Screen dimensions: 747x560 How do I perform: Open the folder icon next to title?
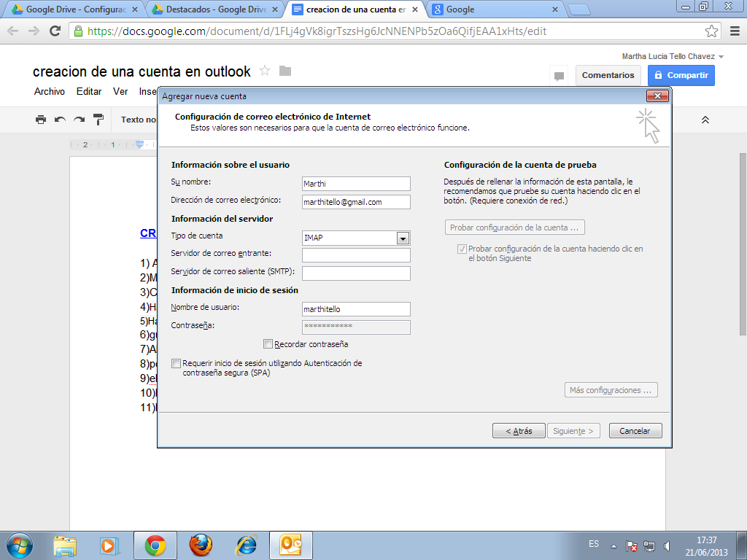(x=285, y=71)
